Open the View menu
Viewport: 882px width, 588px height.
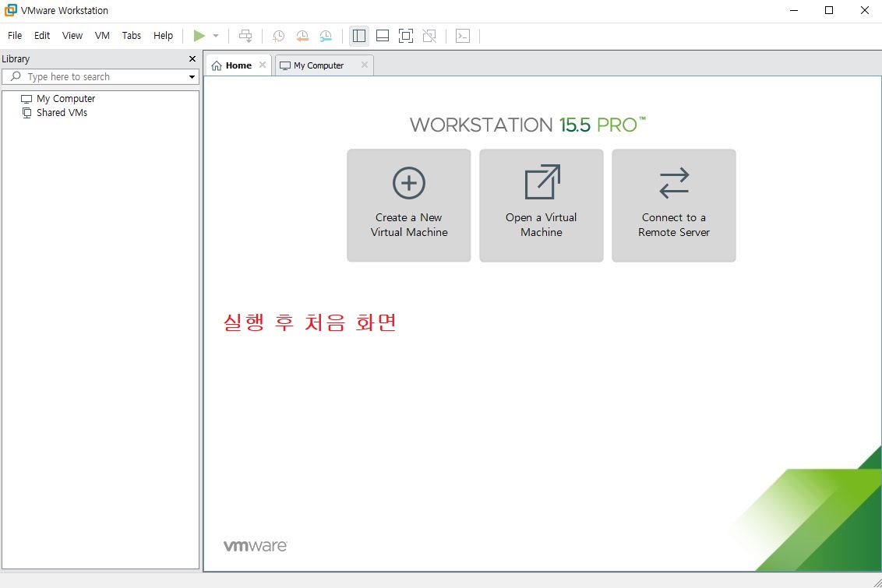72,35
